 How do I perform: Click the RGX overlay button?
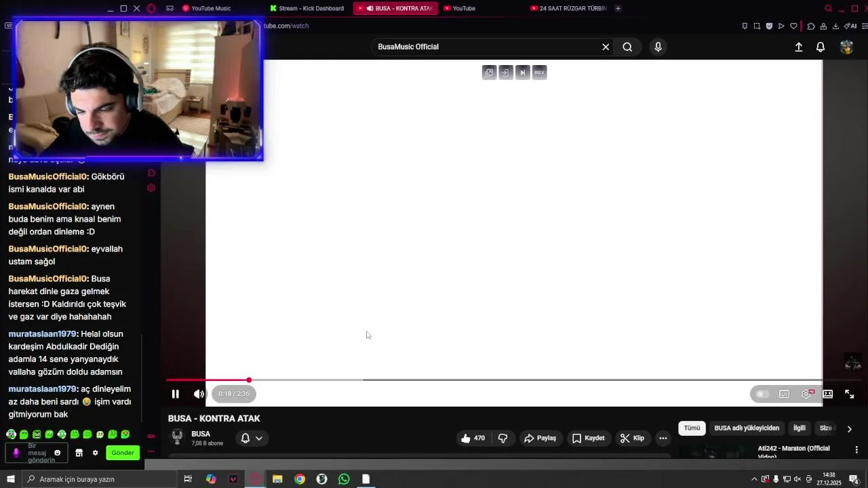coord(539,73)
